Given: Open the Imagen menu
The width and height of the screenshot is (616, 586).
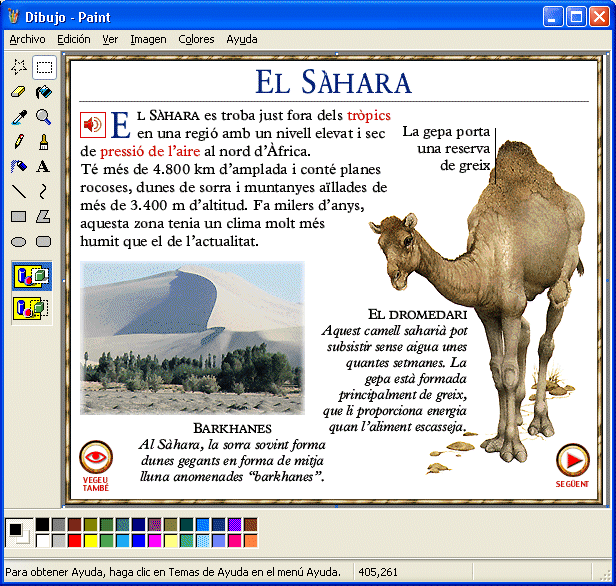Looking at the screenshot, I should click(x=148, y=40).
